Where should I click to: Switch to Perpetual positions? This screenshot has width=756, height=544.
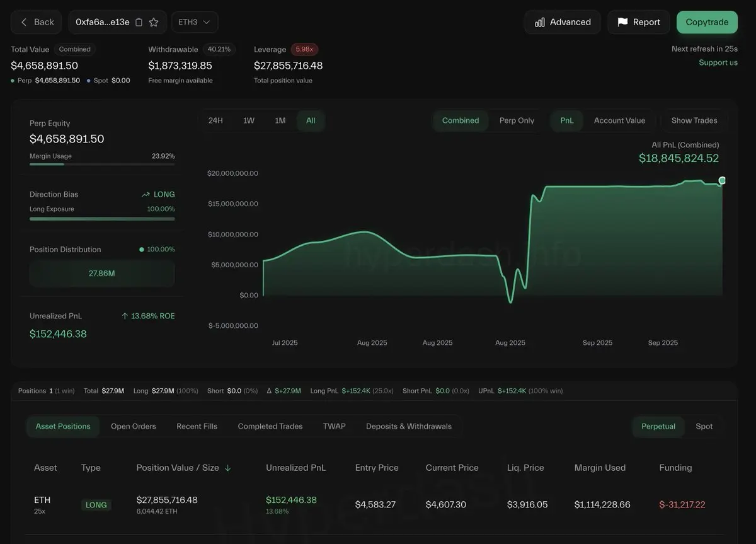click(658, 427)
